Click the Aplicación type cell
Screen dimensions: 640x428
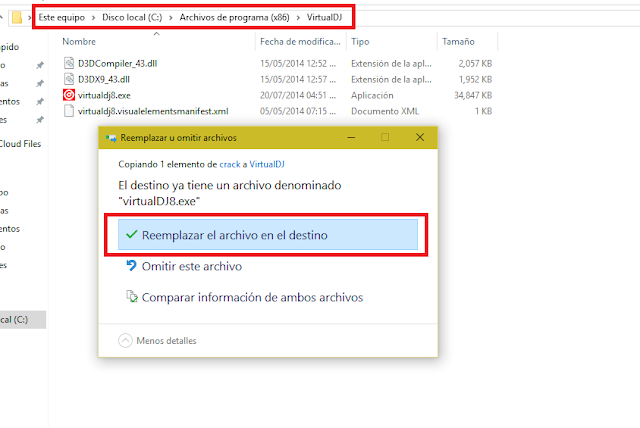click(372, 95)
